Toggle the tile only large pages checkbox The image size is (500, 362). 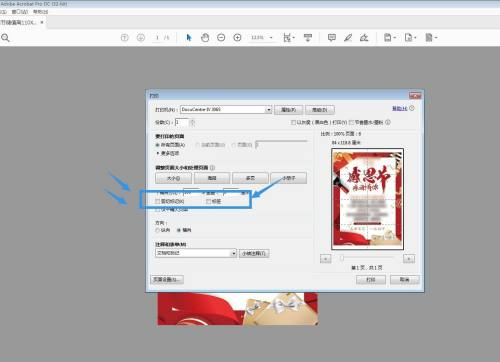pos(158,210)
